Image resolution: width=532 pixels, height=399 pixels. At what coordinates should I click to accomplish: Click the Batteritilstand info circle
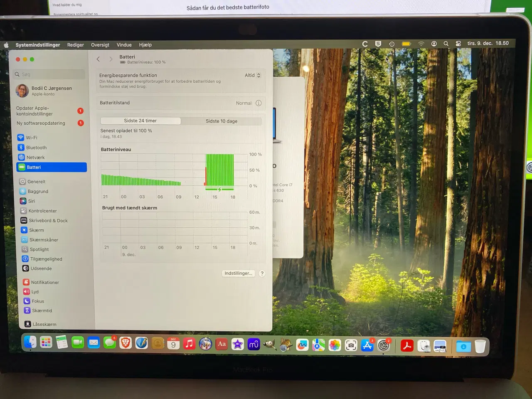259,103
